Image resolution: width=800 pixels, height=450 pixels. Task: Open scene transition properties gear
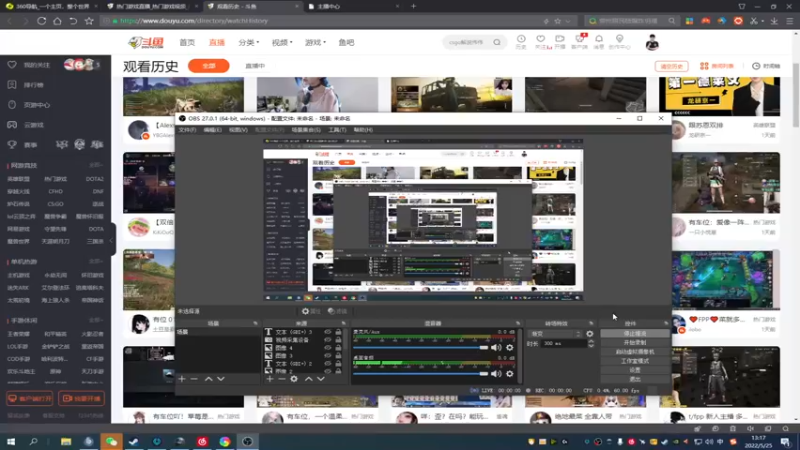coord(590,334)
